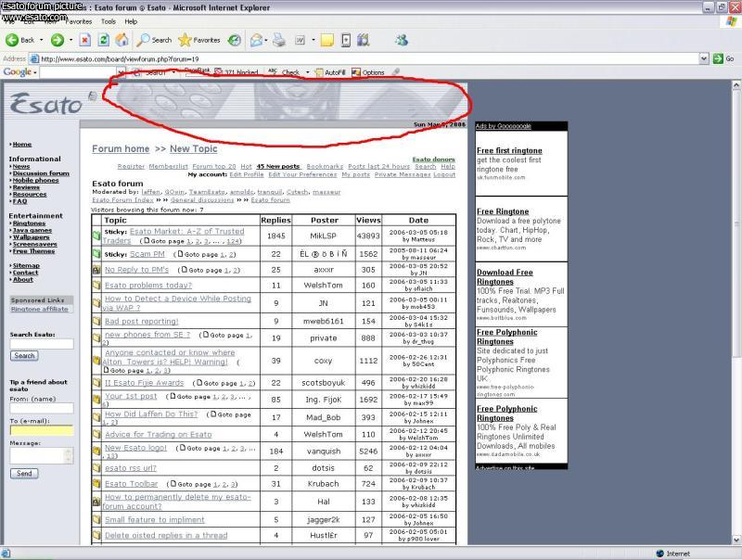Click the Google toolbar logo

17,72
